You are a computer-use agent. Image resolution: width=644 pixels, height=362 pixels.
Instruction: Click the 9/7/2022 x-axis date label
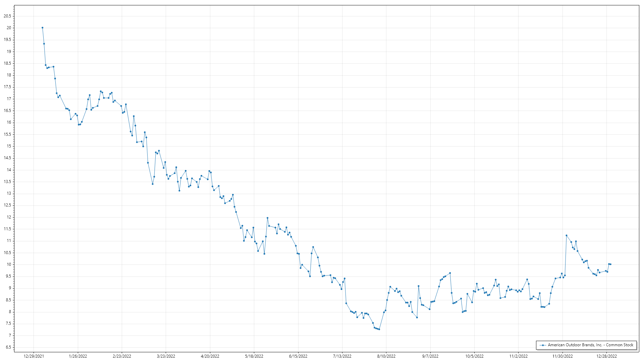(x=430, y=356)
